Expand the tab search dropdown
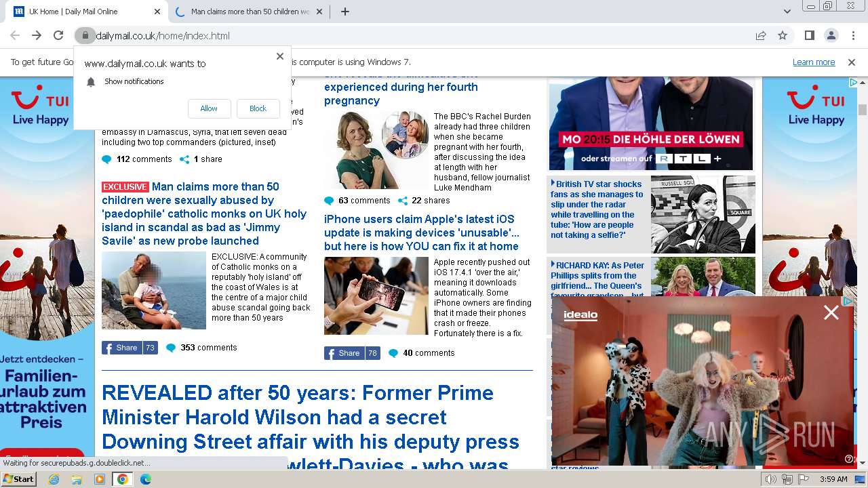 point(787,12)
